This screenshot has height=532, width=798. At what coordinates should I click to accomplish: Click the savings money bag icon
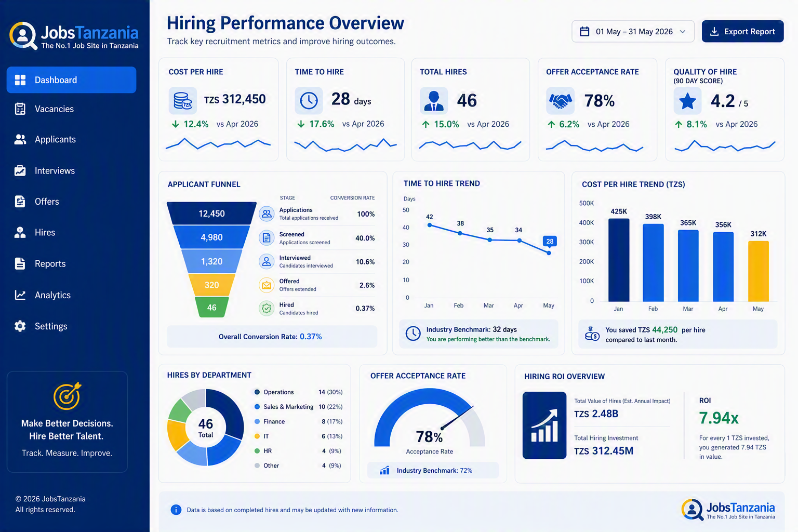pyautogui.click(x=592, y=334)
